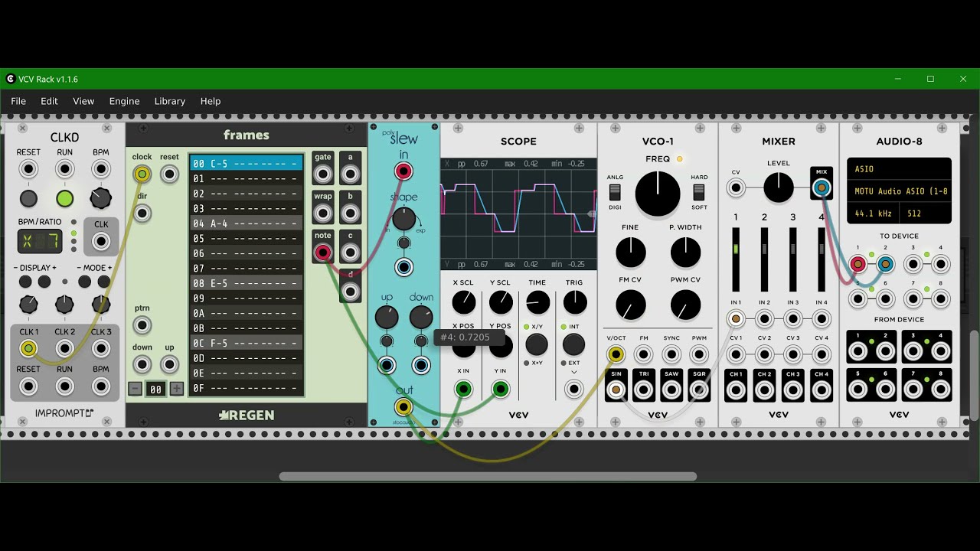Screen dimensions: 980x551
Task: Click the slew shape knob
Action: 403,220
